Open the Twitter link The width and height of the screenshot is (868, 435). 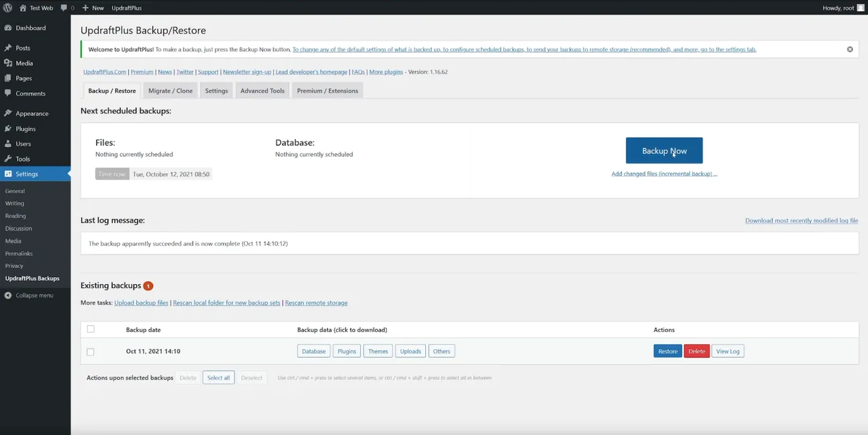point(185,72)
